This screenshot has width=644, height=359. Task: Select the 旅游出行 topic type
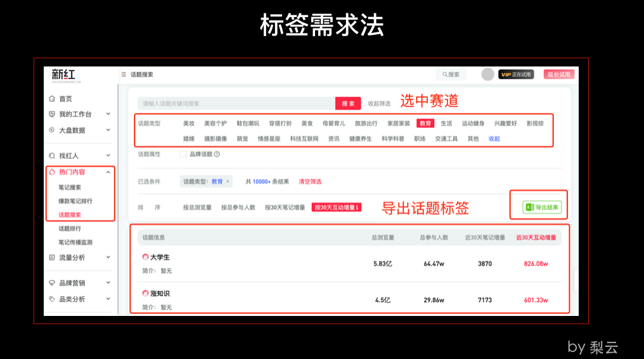(366, 123)
